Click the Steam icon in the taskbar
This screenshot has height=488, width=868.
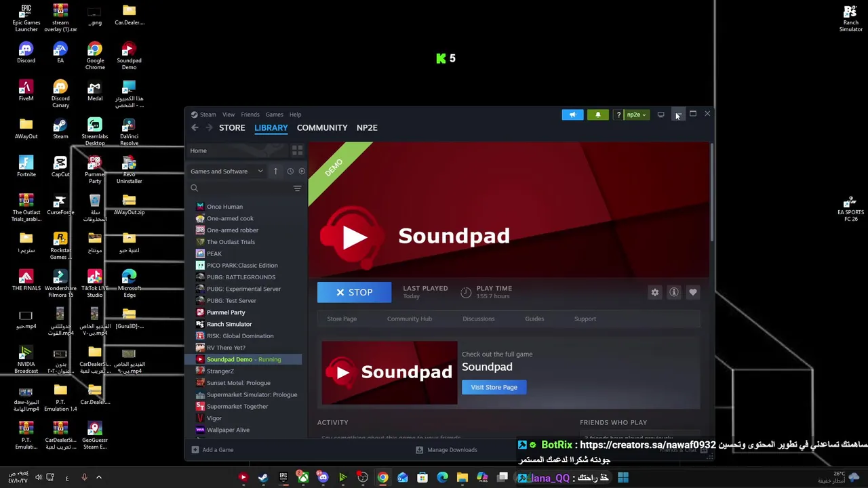coord(263,478)
